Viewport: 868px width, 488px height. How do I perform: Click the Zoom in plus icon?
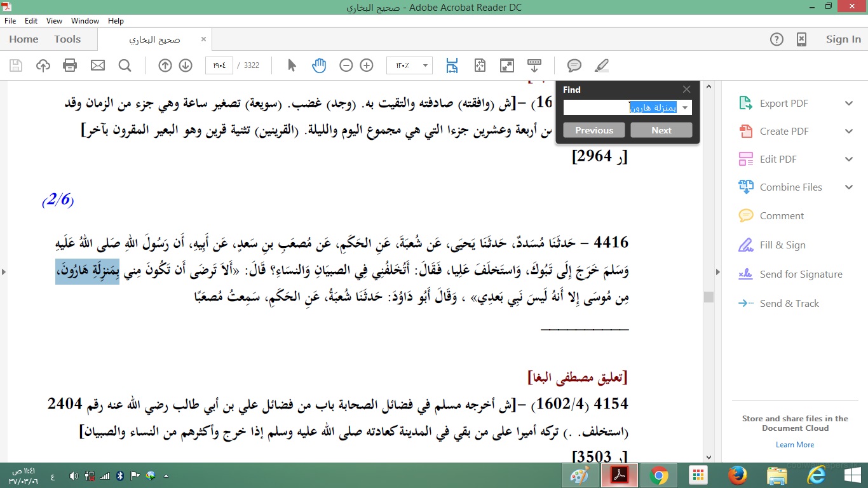click(x=367, y=65)
